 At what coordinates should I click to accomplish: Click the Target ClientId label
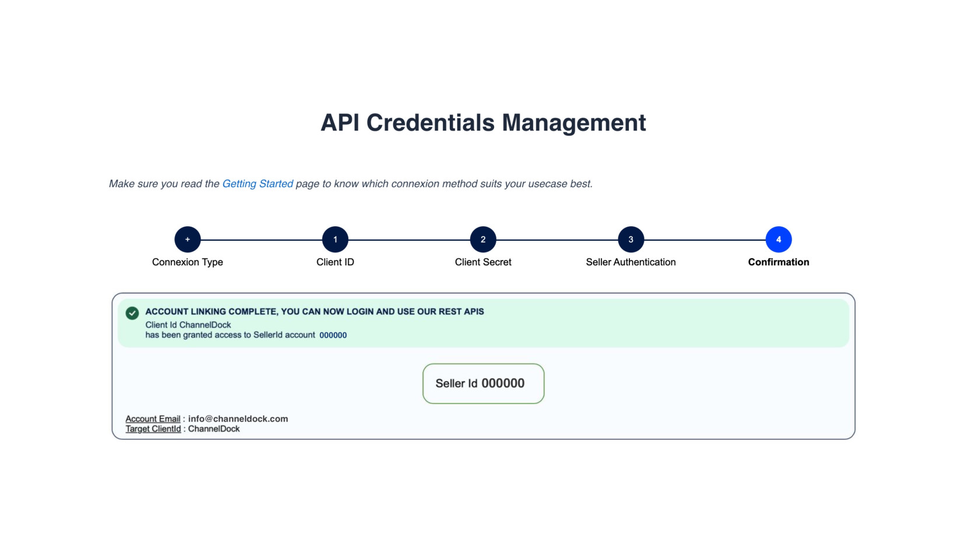153,429
